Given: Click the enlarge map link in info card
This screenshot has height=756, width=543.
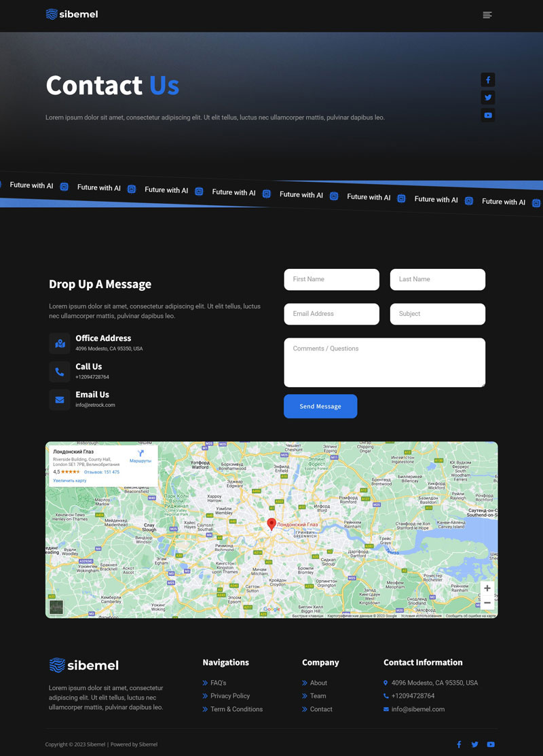Looking at the screenshot, I should pos(70,481).
